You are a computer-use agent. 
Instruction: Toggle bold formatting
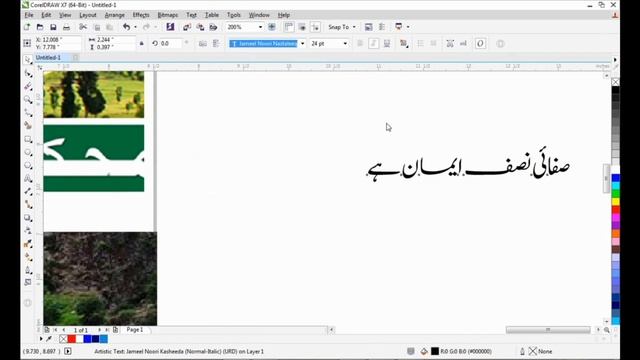point(360,43)
